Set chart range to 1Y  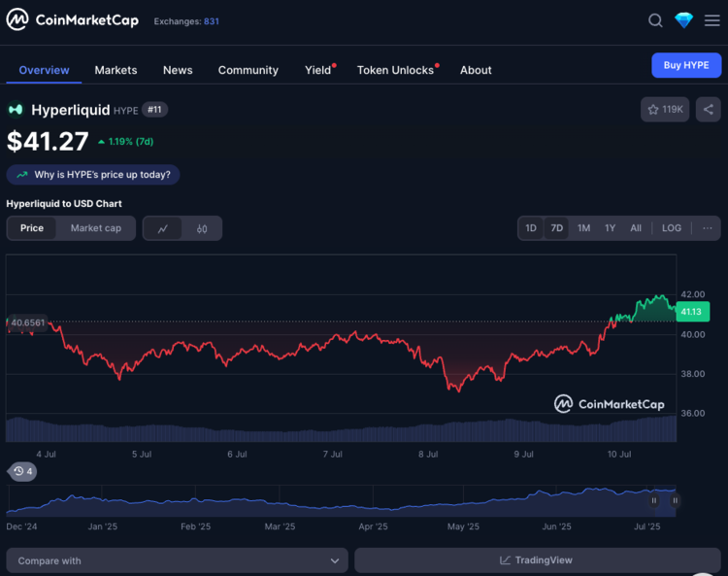[611, 228]
